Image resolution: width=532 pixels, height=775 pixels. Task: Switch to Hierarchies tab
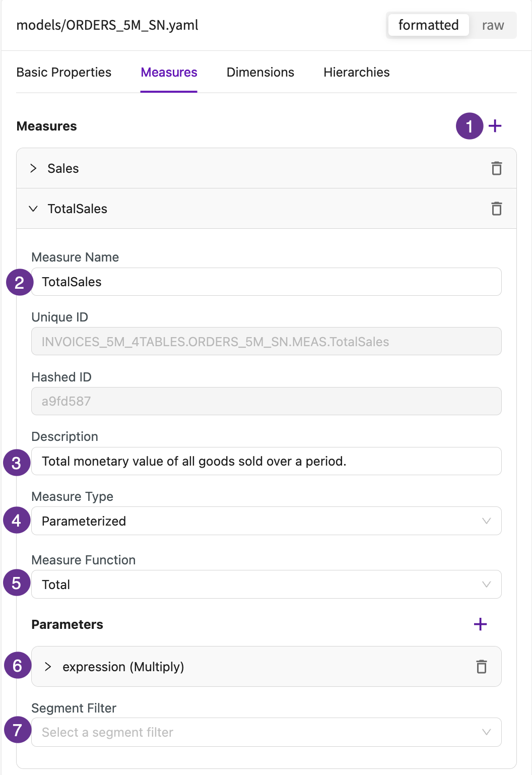357,73
